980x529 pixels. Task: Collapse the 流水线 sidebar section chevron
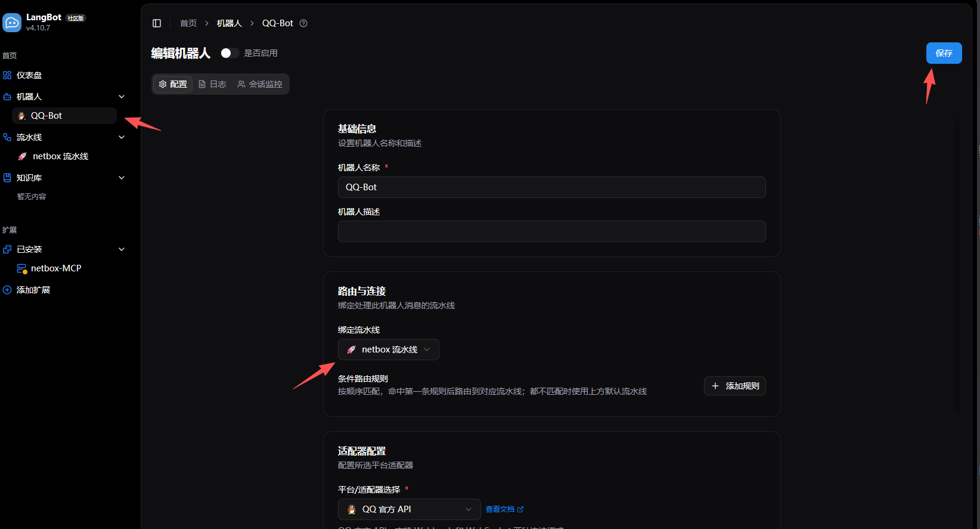pyautogui.click(x=122, y=137)
